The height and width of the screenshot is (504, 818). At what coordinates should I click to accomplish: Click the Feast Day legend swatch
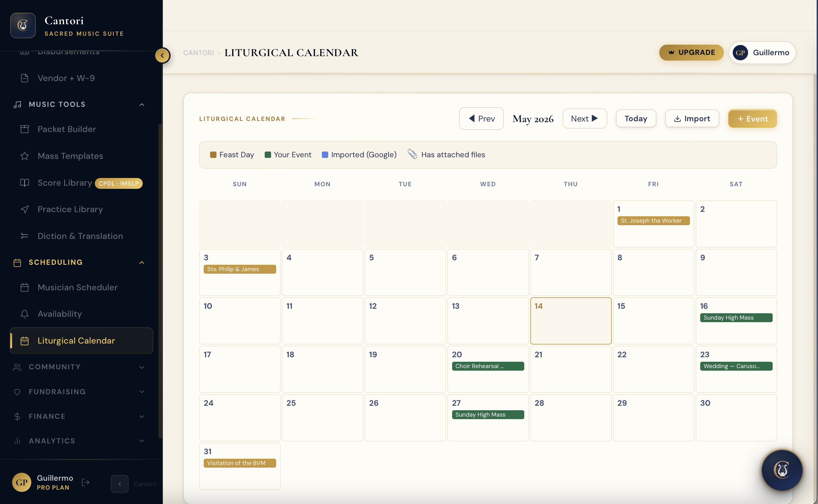click(213, 155)
